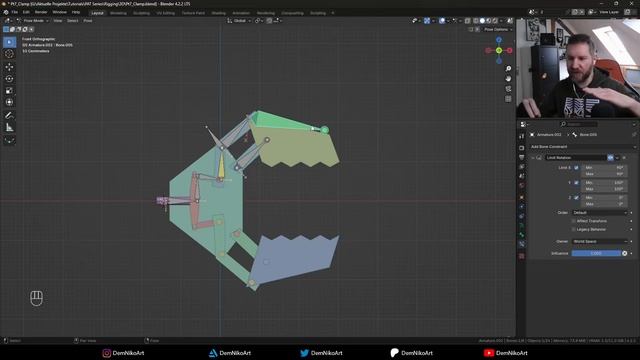Screen dimensions: 640x360
Task: Open the Global transform orientation dropdown
Action: click(239, 20)
